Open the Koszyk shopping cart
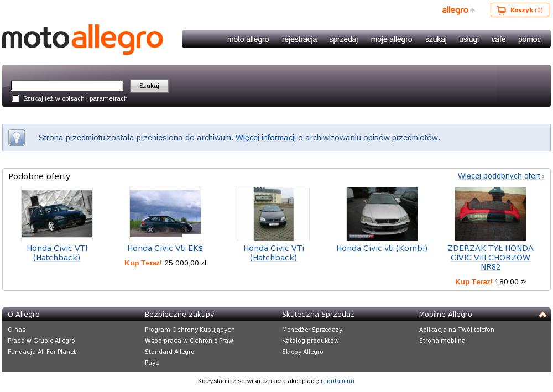The height and width of the screenshot is (392, 553). pos(519,10)
